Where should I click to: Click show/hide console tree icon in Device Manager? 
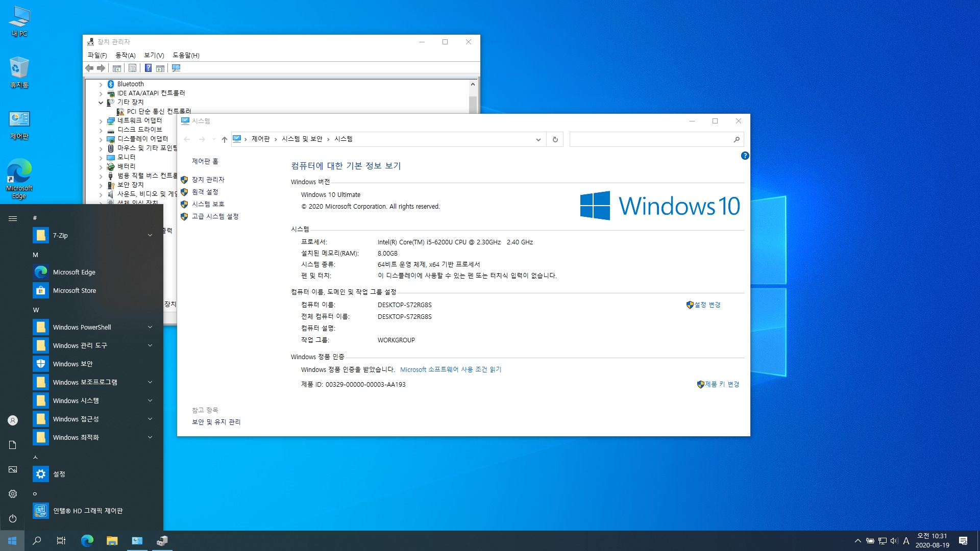click(117, 68)
